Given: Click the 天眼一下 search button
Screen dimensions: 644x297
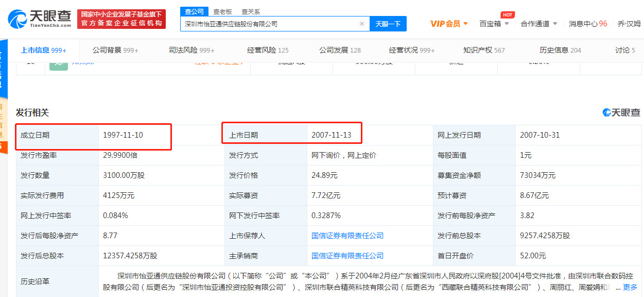Looking at the screenshot, I should (x=388, y=24).
